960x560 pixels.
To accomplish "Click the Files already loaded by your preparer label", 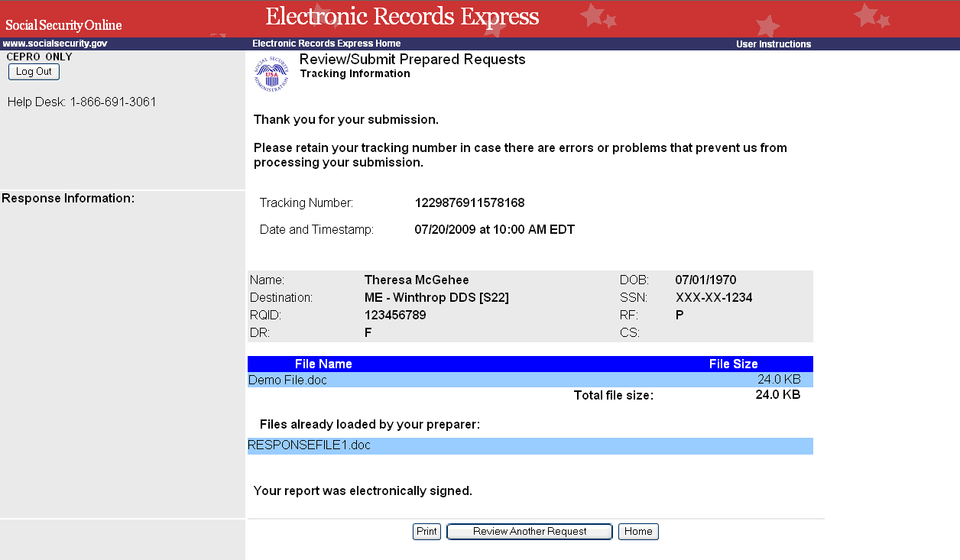I will pos(370,424).
